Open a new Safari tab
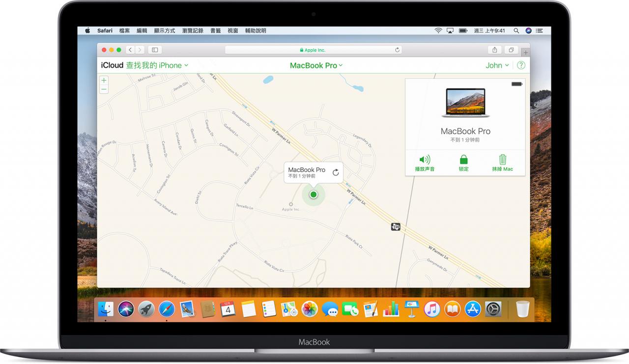This screenshot has width=629, height=364. 525,52
